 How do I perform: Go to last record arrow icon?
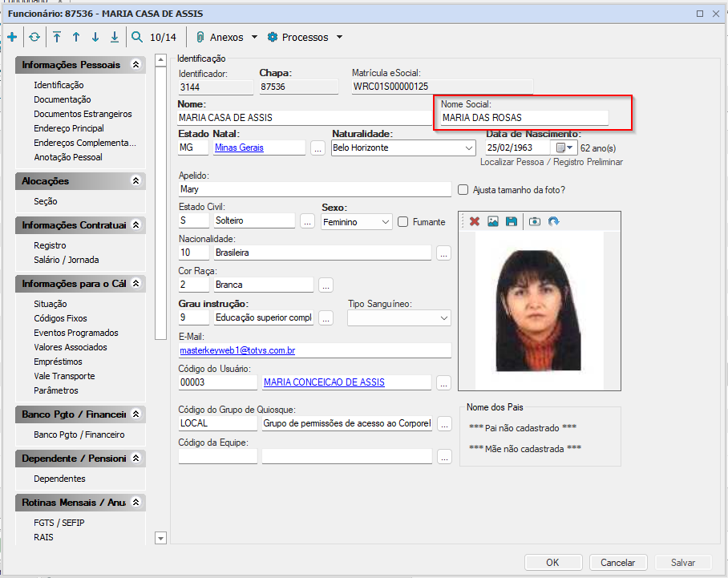(x=114, y=37)
